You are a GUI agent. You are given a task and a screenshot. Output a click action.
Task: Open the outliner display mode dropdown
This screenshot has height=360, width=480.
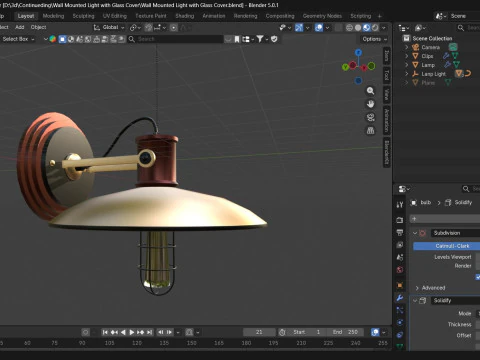pyautogui.click(x=404, y=28)
